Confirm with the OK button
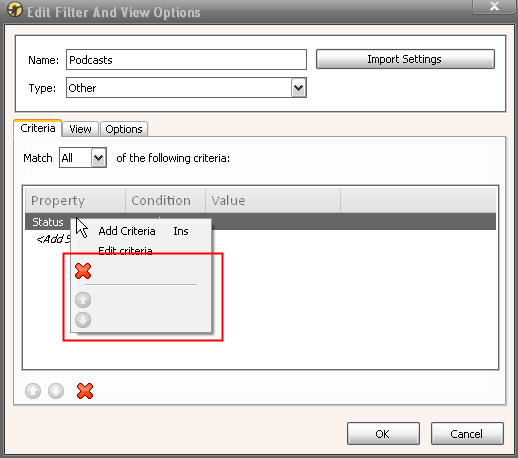Viewport: 518px width, 458px height. click(383, 434)
